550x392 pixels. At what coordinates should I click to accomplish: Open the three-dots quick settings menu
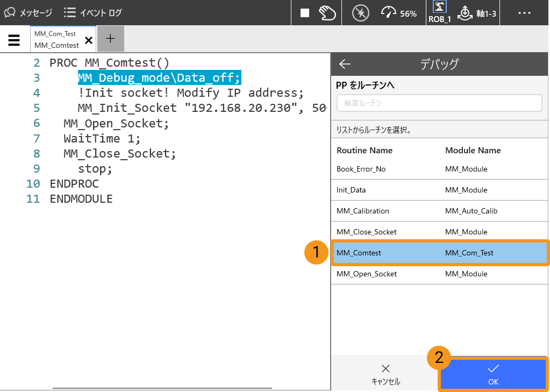(x=524, y=13)
